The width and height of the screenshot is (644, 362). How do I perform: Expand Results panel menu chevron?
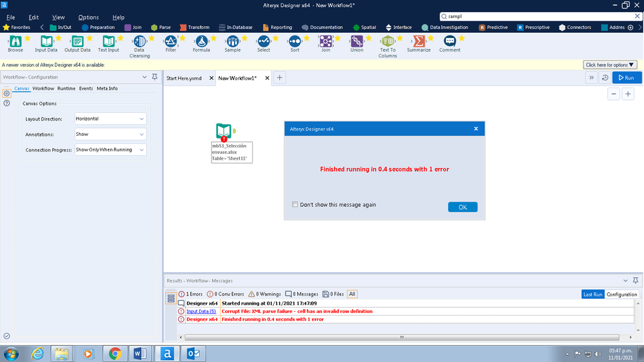625,281
